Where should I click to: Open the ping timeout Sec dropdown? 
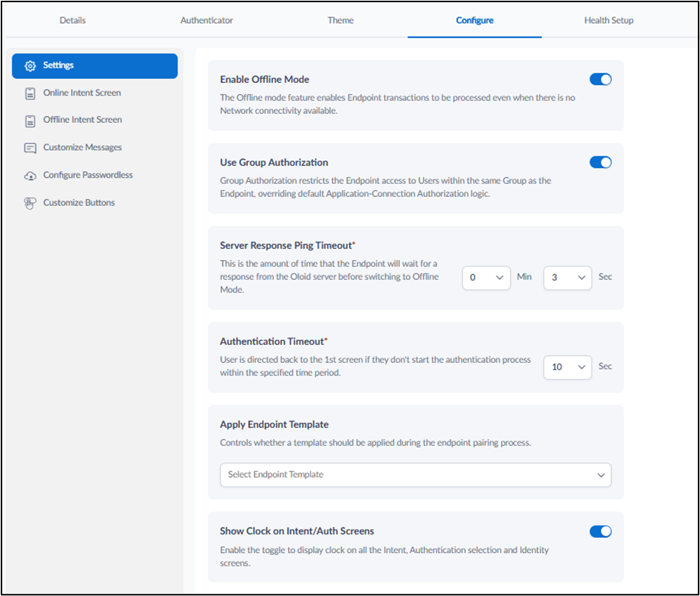(568, 278)
